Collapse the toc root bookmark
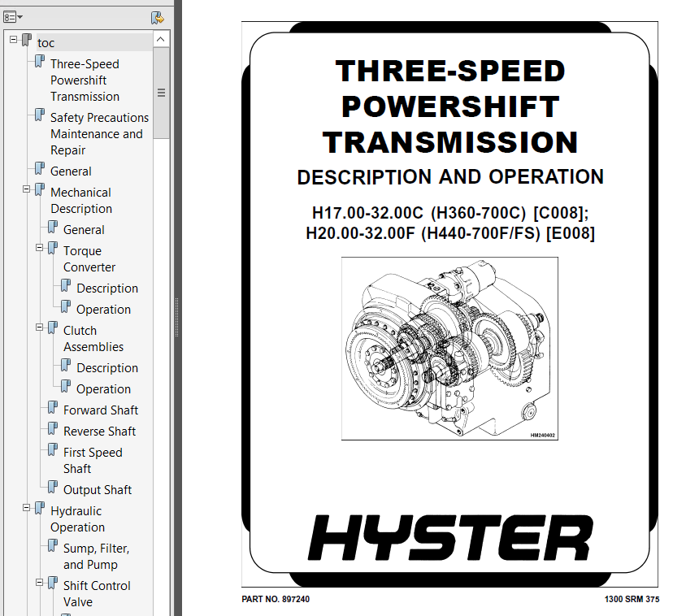This screenshot has height=616, width=686. tap(13, 39)
